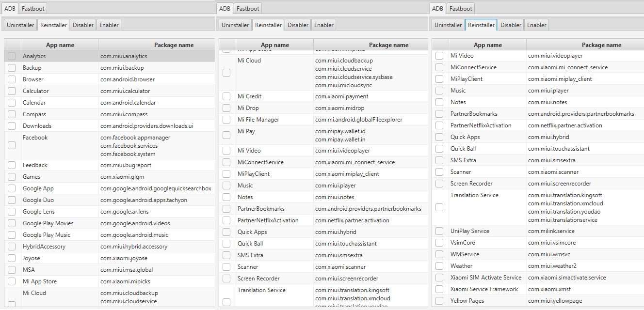Open the Uninstaller tab in the middle panel
The image size is (644, 310).
point(235,25)
